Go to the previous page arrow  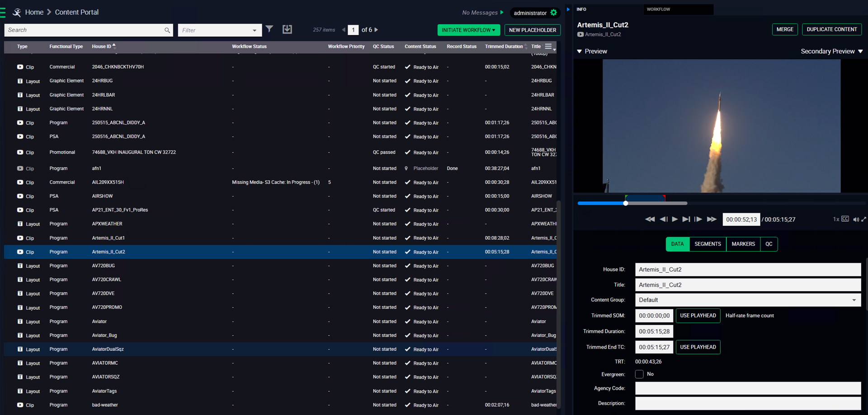[x=344, y=30]
